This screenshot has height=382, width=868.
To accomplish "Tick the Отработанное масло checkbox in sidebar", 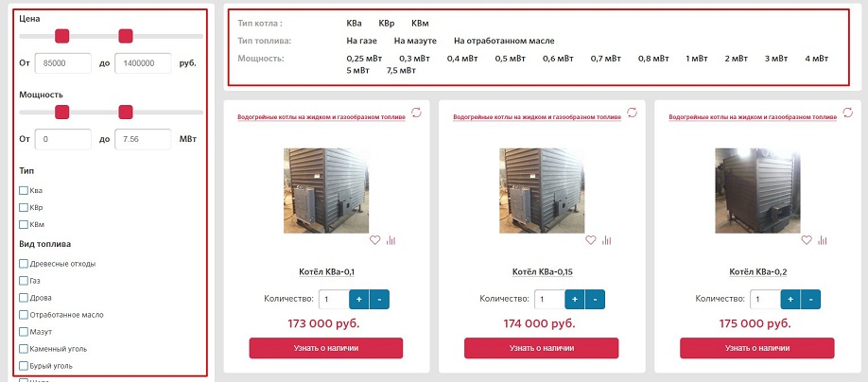I will [24, 315].
